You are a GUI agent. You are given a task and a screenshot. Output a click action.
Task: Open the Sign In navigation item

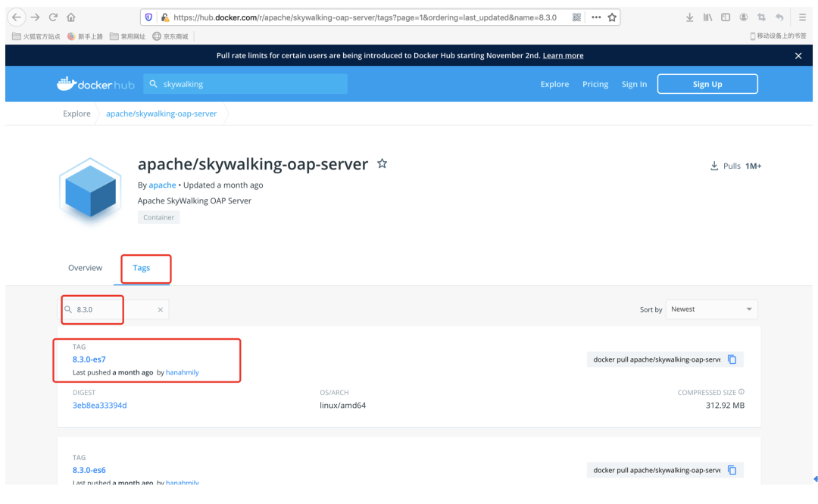634,84
